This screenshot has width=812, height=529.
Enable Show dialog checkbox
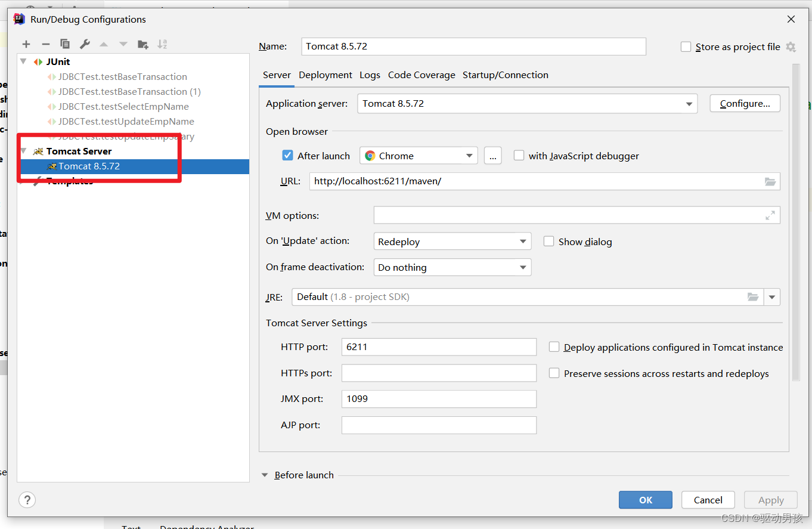(x=548, y=241)
